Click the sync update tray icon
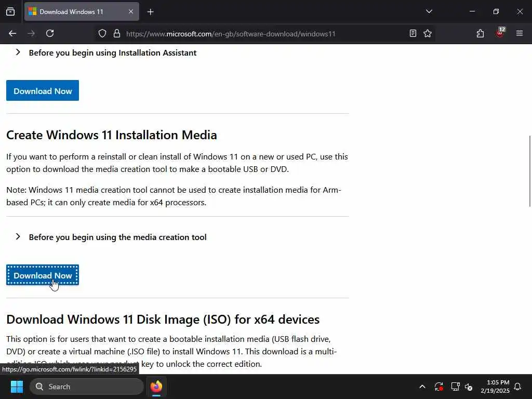This screenshot has width=532, height=399. [x=438, y=387]
